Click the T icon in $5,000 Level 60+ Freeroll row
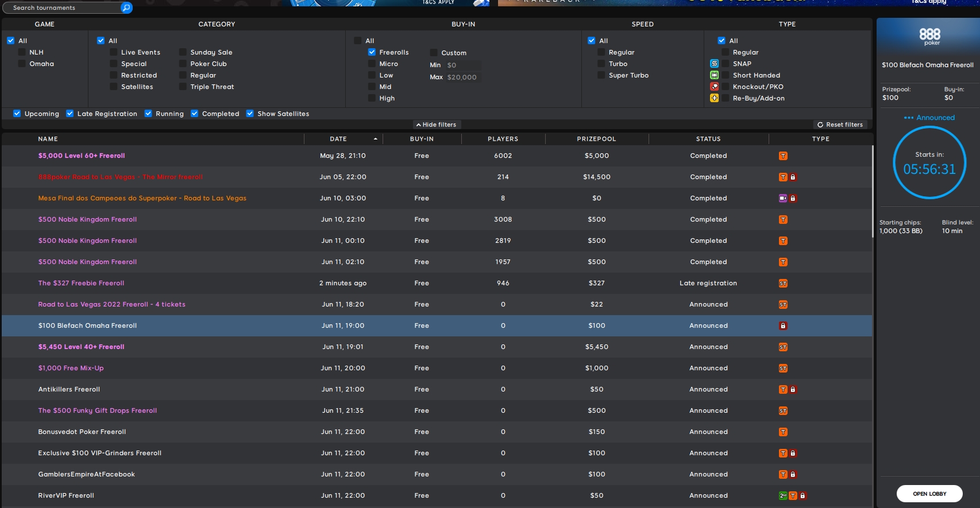 783,156
